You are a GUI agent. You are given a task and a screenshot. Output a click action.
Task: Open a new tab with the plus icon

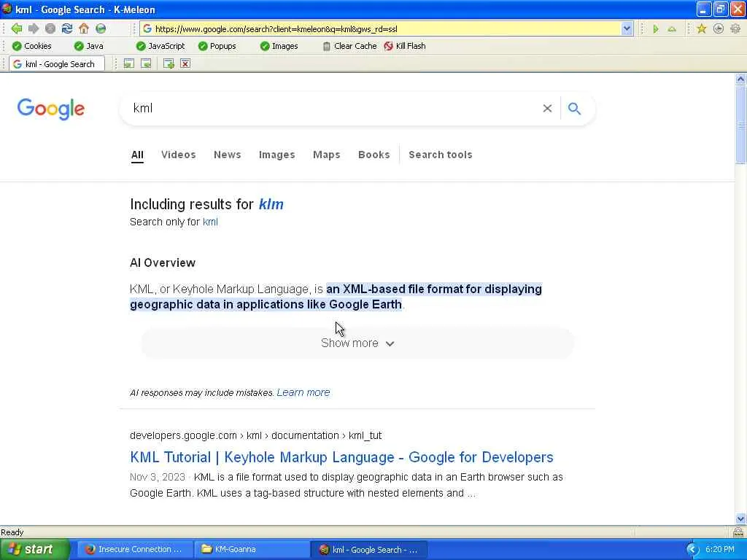169,64
